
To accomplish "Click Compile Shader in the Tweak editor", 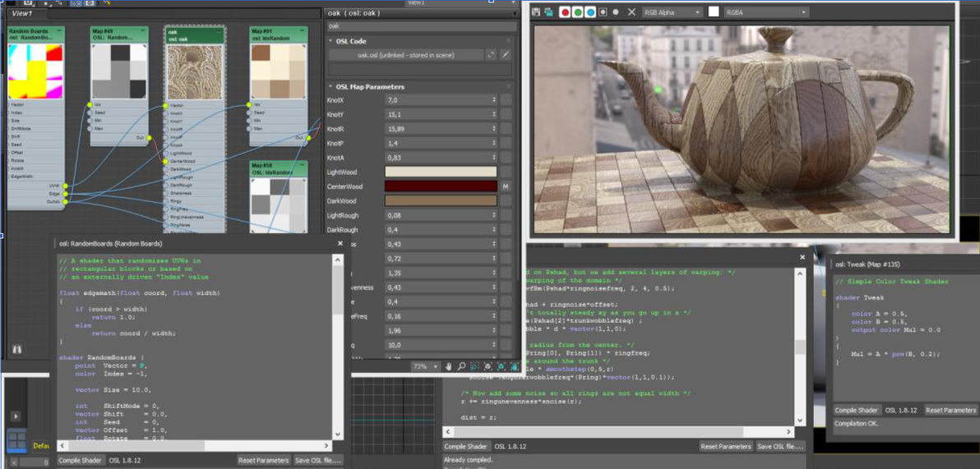I will (x=857, y=410).
